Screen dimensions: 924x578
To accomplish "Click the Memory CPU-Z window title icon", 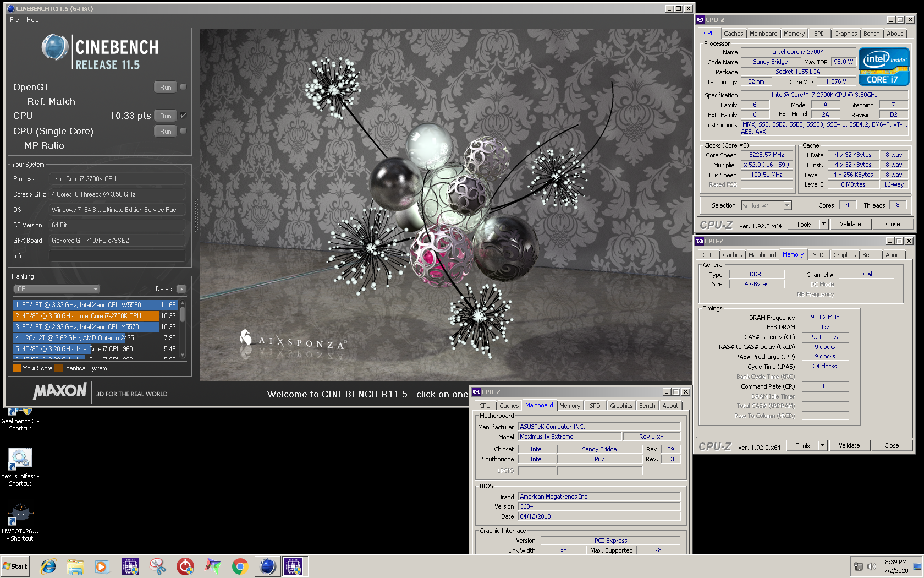I will (x=700, y=241).
